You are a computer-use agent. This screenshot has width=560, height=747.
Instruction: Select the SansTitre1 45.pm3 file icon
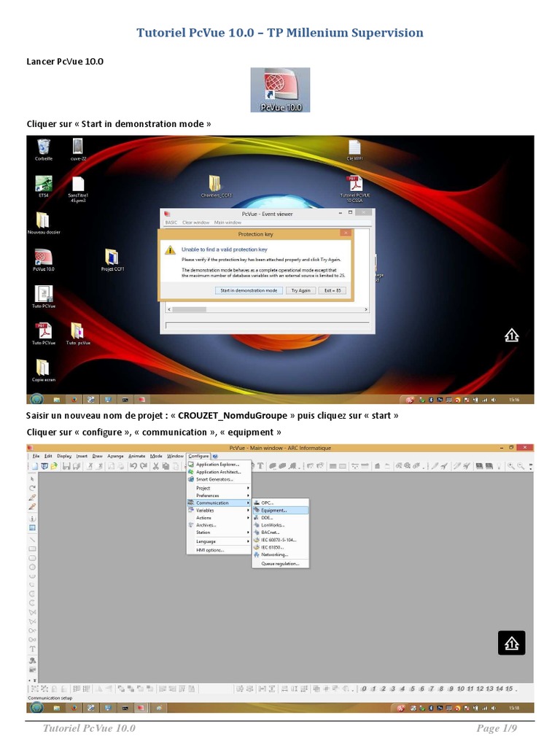click(x=78, y=189)
